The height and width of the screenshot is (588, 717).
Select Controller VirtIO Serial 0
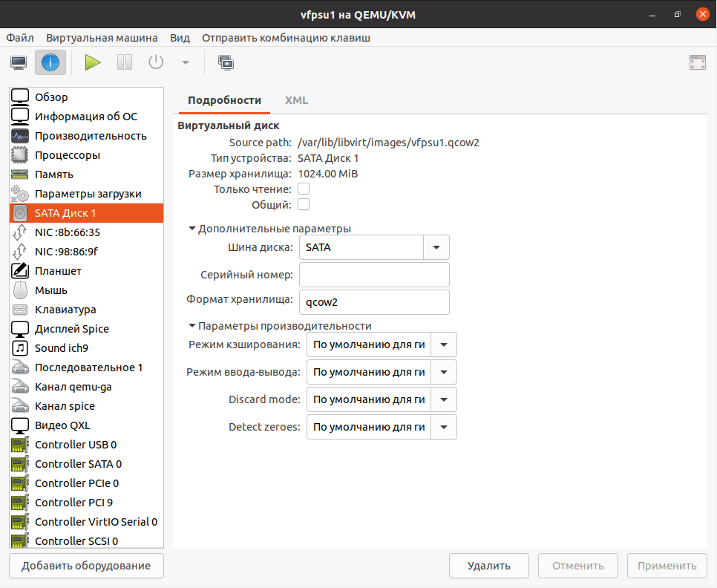tap(86, 522)
